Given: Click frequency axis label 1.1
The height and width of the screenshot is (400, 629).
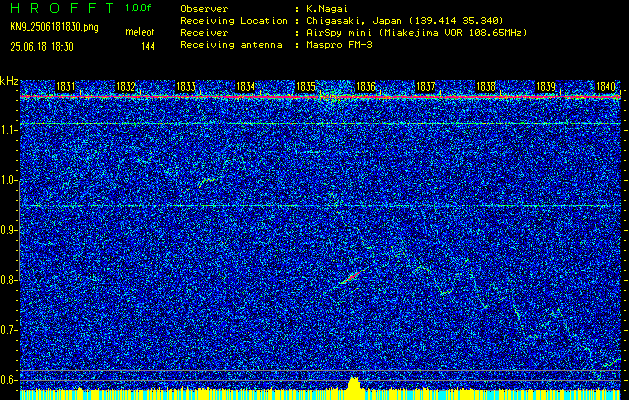Looking at the screenshot, I should click(x=8, y=130).
